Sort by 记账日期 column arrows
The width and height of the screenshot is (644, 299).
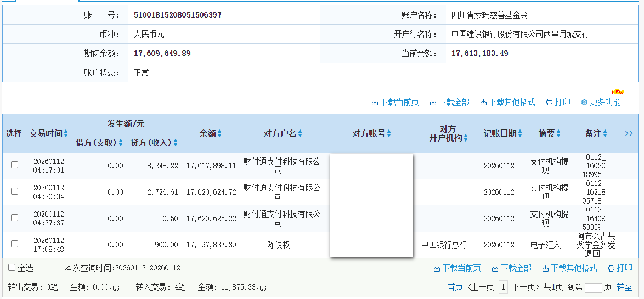pos(519,133)
